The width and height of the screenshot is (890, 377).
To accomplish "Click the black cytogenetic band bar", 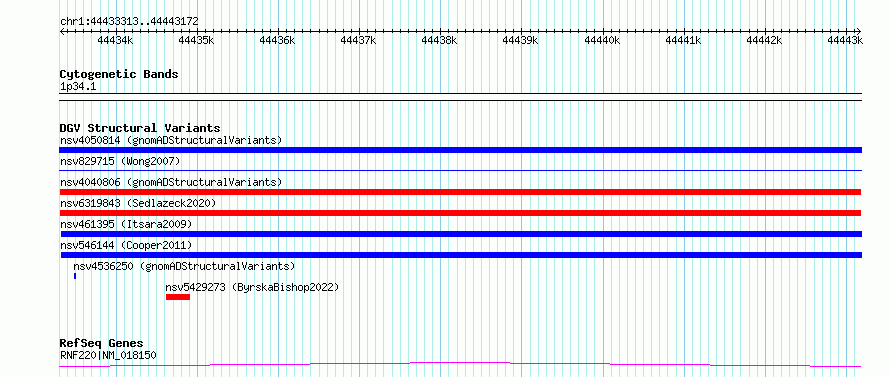I will coord(460,97).
